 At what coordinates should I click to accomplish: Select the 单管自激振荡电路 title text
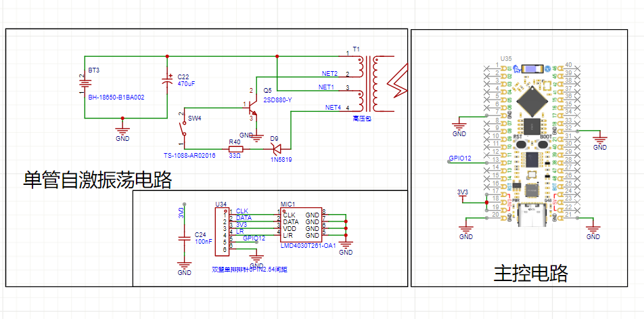pyautogui.click(x=97, y=180)
